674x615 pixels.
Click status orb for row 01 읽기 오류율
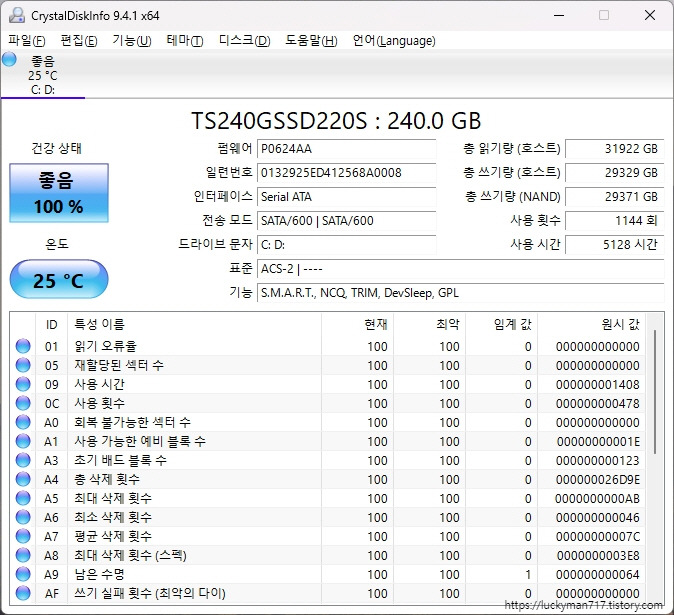point(23,346)
